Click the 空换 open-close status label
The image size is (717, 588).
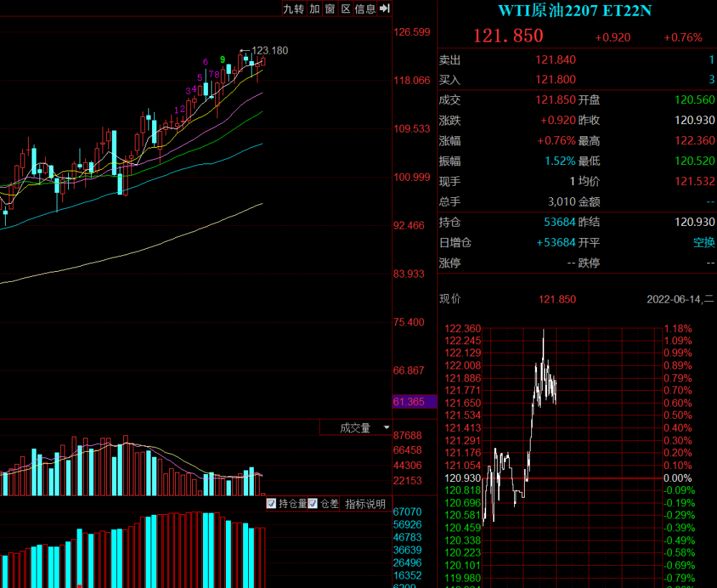coord(704,242)
